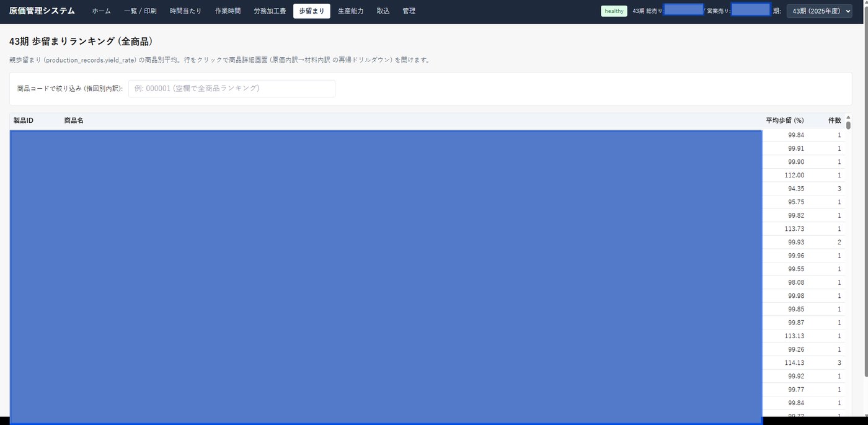Viewport: 868px width, 425px height.
Task: Open the 労務加工費 page
Action: click(270, 11)
